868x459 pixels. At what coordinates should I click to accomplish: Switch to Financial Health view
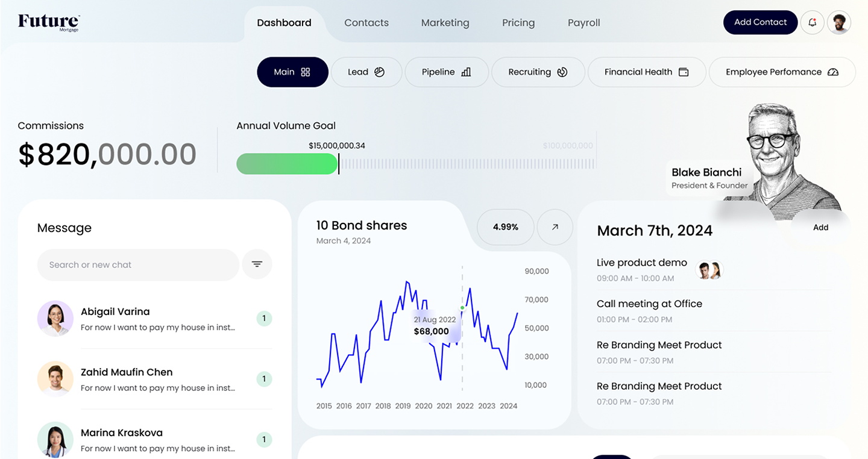(x=646, y=72)
